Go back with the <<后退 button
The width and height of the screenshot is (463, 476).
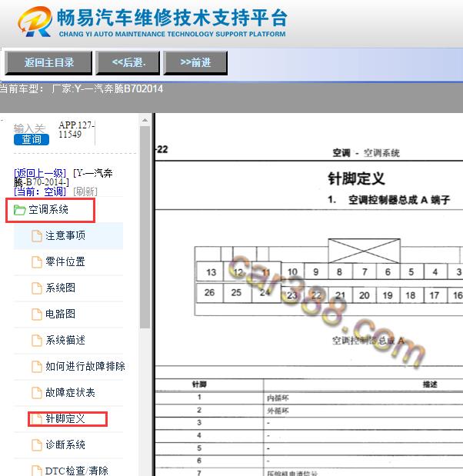coord(128,63)
